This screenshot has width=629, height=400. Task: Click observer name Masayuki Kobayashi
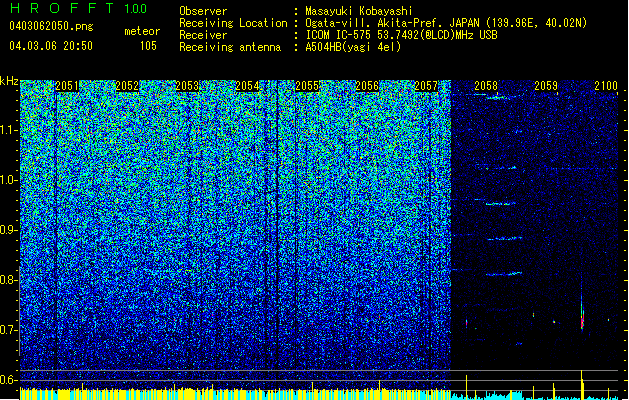(358, 11)
